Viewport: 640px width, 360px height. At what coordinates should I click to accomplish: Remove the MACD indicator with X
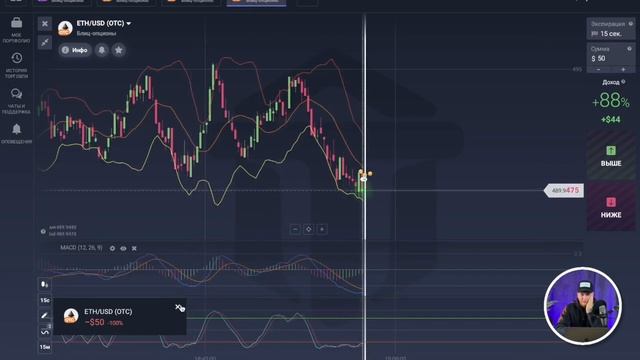[134, 248]
